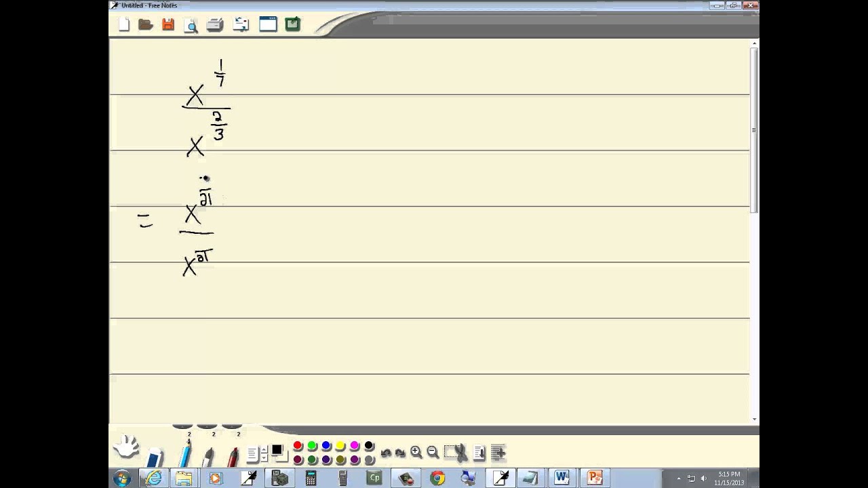Pick the dark purple color swatch
Image resolution: width=868 pixels, height=488 pixels.
click(x=326, y=460)
